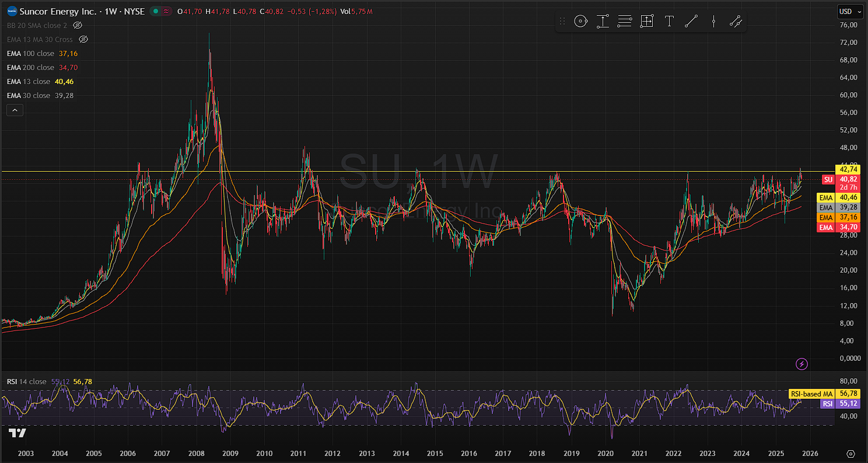Click the 76,00 price scale value
Image resolution: width=868 pixels, height=463 pixels.
[x=848, y=25]
